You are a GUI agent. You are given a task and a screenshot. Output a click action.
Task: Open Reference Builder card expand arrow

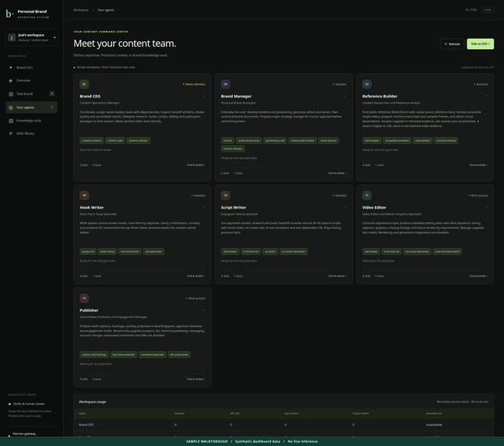tap(486, 96)
